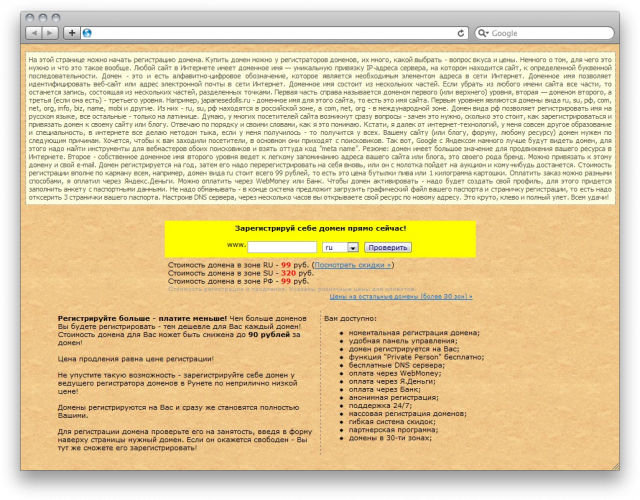Click inside the URL address bar
Viewport: 640px width, 500px height.
click(x=270, y=33)
